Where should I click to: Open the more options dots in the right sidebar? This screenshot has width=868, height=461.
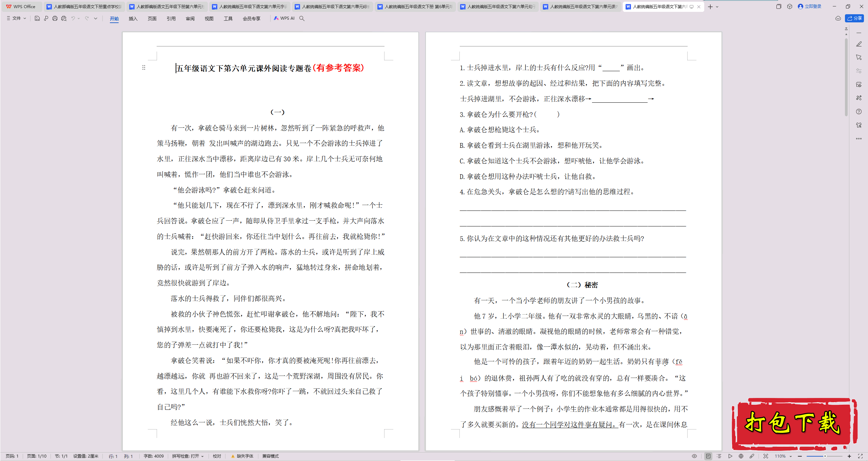(x=859, y=139)
